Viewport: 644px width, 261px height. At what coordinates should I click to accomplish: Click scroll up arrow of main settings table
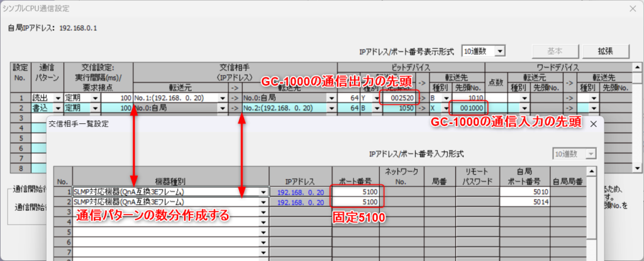(x=637, y=67)
